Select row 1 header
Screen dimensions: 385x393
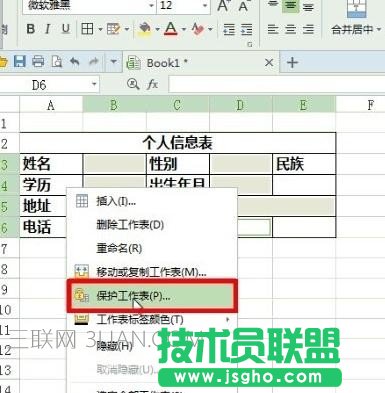[10, 124]
